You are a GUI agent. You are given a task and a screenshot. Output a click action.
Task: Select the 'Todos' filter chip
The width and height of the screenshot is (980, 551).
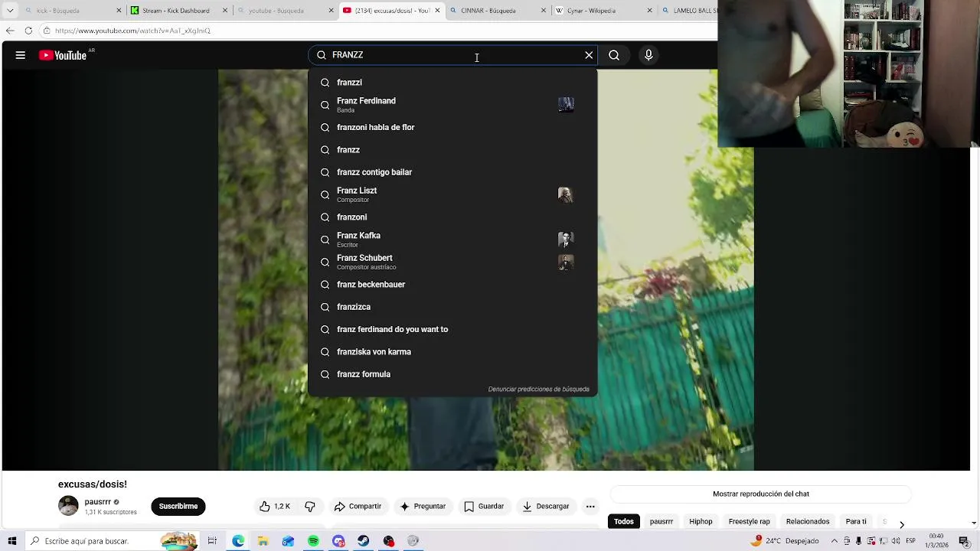click(x=624, y=522)
